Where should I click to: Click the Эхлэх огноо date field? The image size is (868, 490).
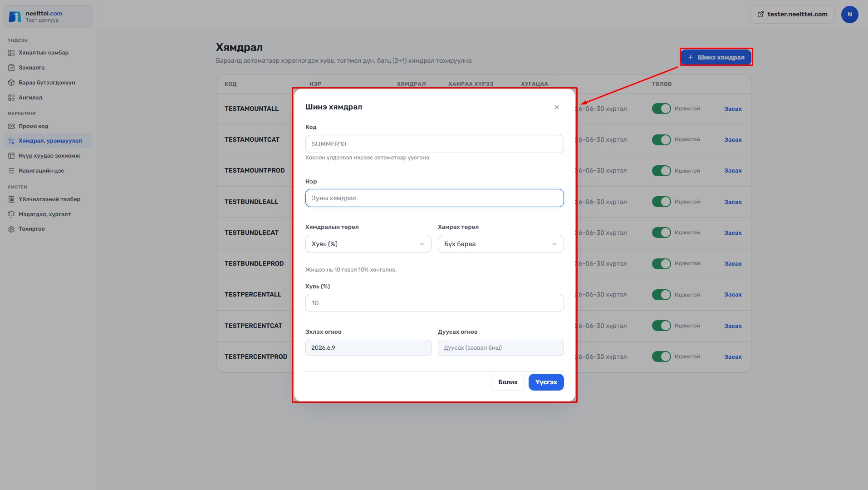pos(368,348)
